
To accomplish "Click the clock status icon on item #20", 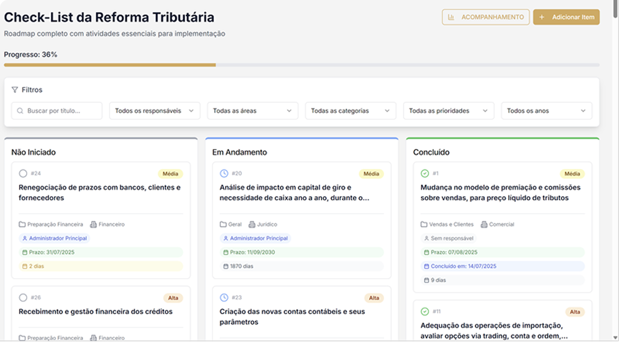I will [x=224, y=173].
